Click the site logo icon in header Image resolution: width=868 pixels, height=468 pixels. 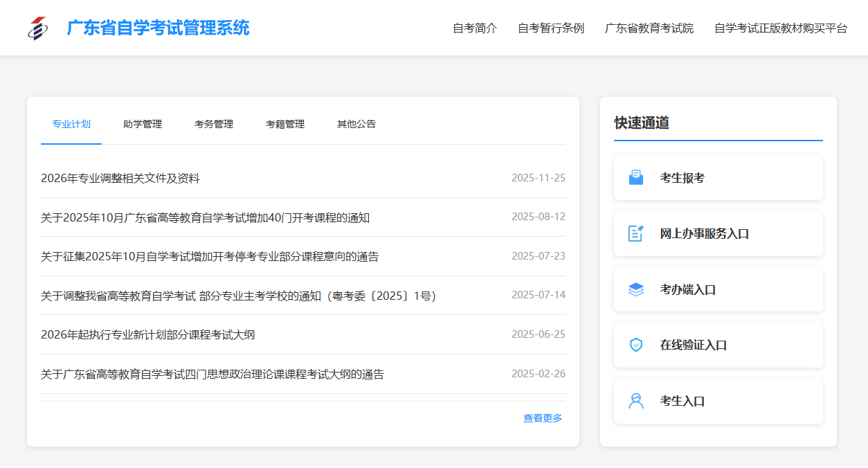click(38, 28)
